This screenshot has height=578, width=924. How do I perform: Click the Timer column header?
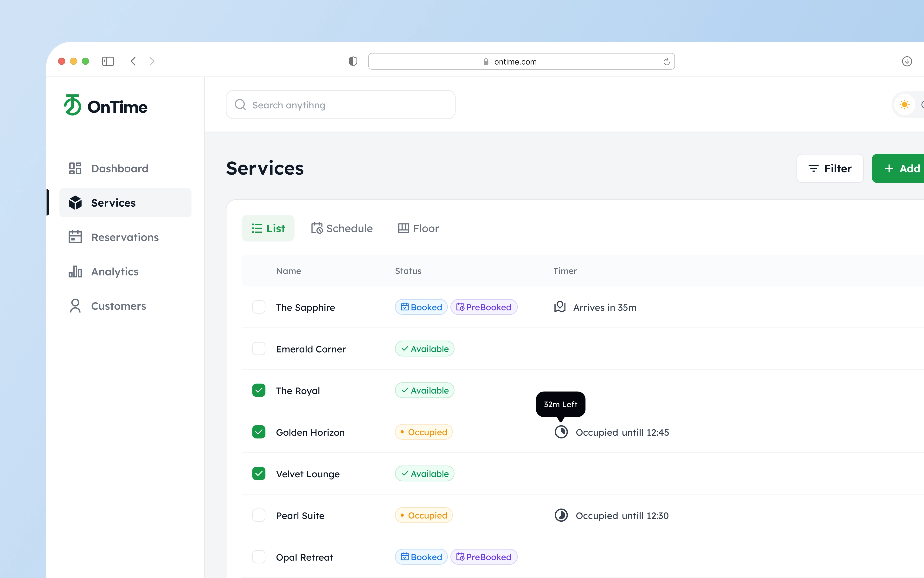(565, 271)
